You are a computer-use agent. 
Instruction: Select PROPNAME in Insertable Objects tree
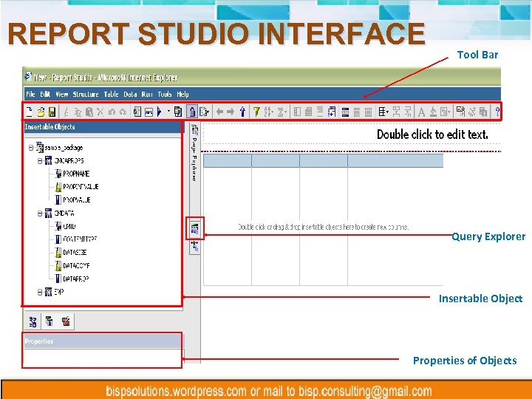tap(76, 174)
